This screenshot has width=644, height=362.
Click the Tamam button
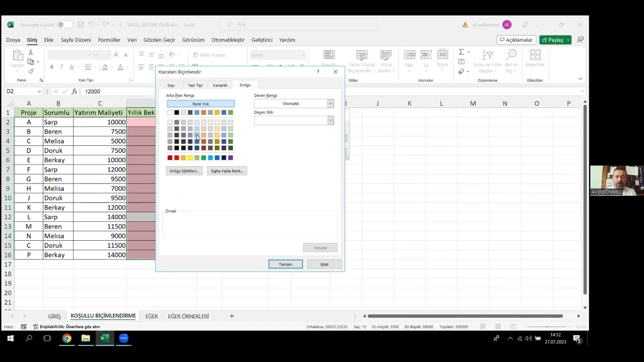[x=285, y=264]
